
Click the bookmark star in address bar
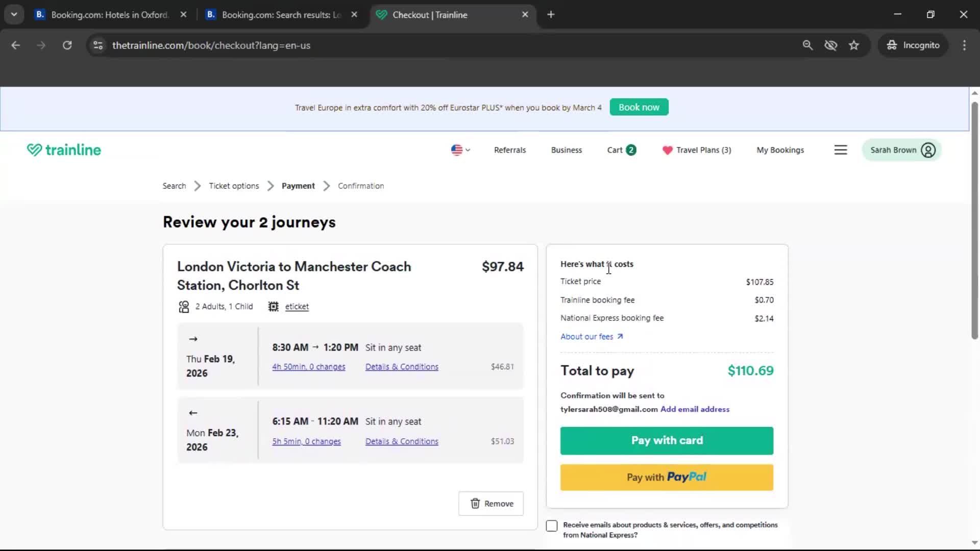pyautogui.click(x=854, y=45)
